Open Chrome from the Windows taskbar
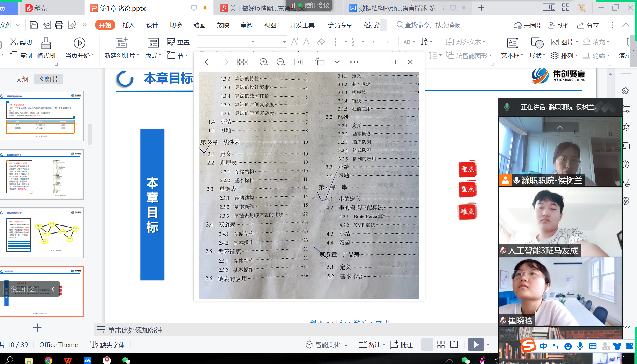 (49, 360)
